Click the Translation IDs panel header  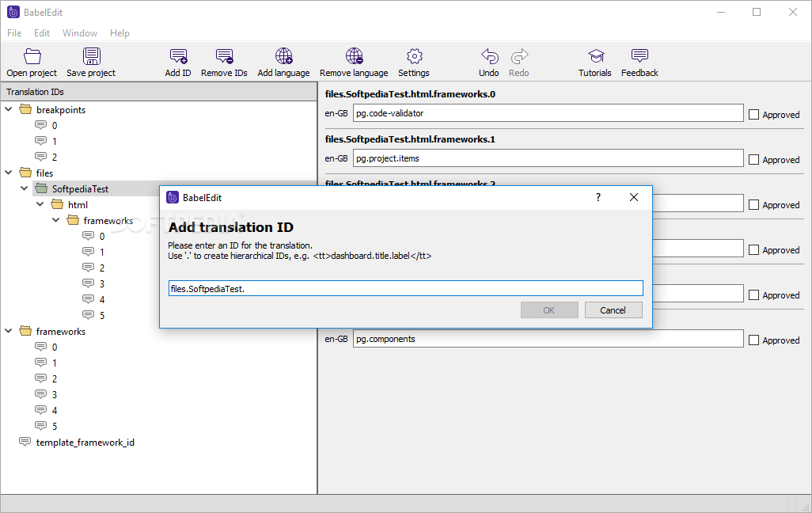pos(158,92)
